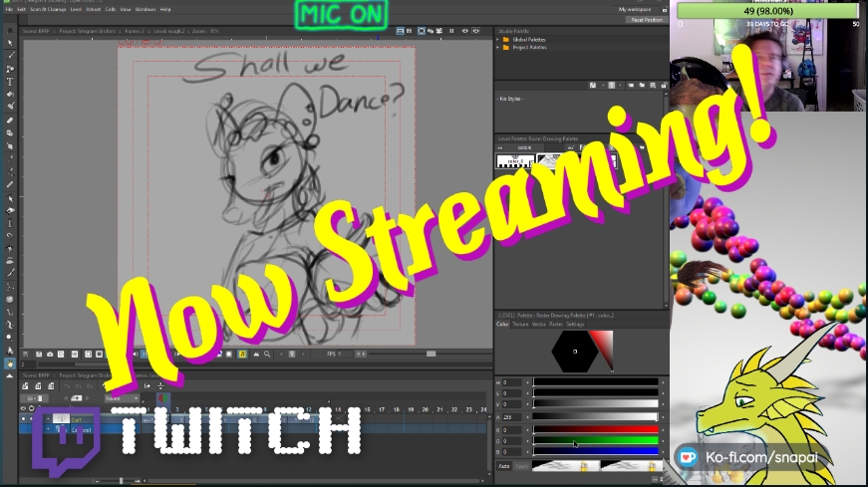Select the Animate tool atop toolbar
Viewport: 868px width, 487px height.
(x=10, y=31)
